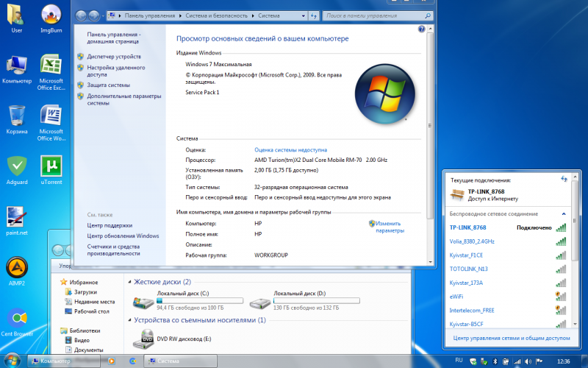This screenshot has width=588, height=368.
Task: Open the Bluetooth tray icon
Action: [x=495, y=361]
